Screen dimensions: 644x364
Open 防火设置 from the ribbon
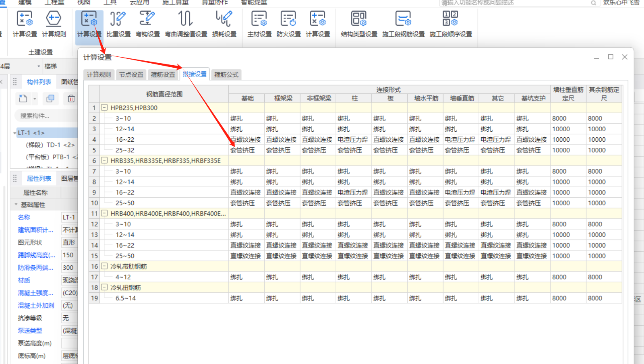click(288, 24)
